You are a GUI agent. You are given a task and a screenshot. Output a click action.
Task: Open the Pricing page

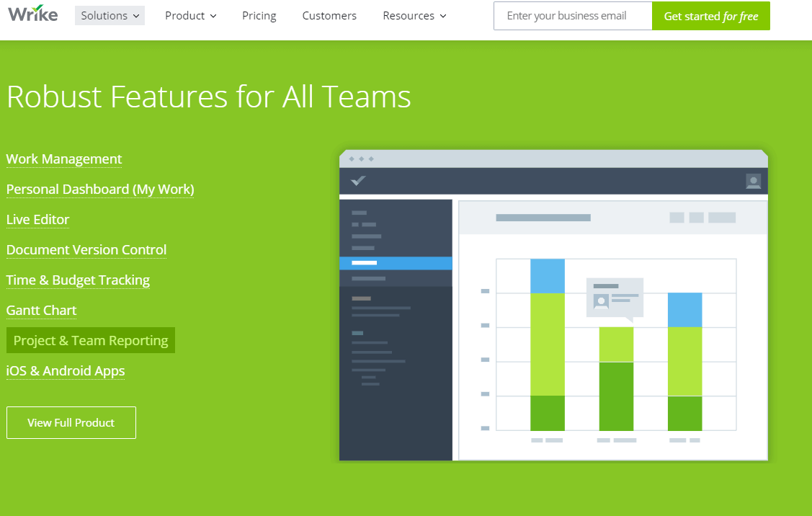click(x=259, y=15)
